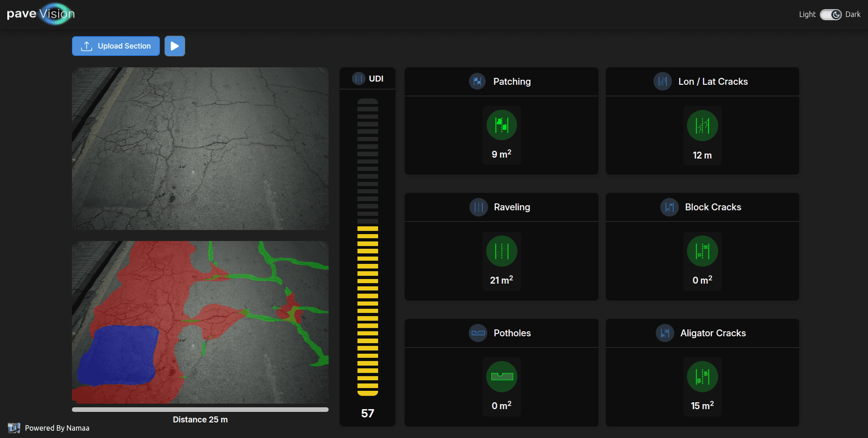The height and width of the screenshot is (438, 868).
Task: Click the Upload Section button
Action: click(x=116, y=46)
